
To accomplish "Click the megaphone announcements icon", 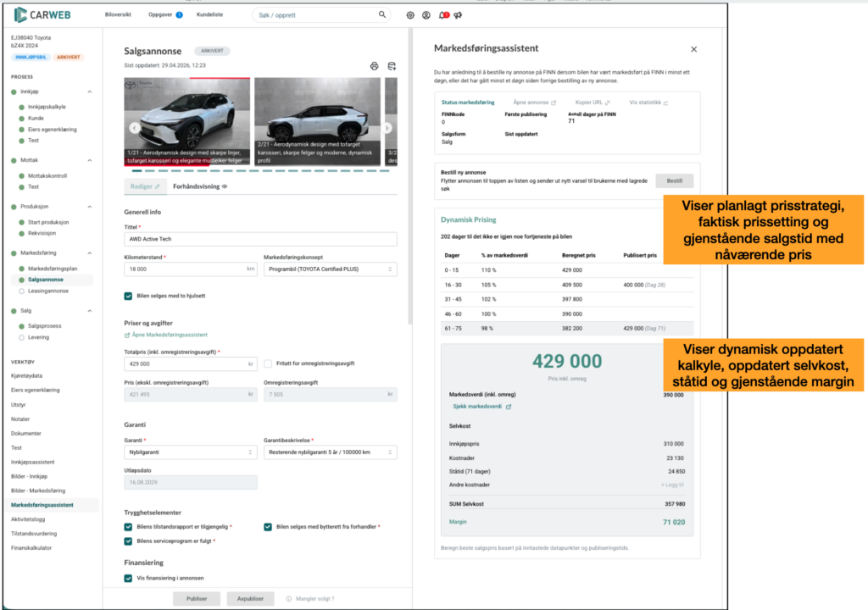I will click(x=458, y=15).
